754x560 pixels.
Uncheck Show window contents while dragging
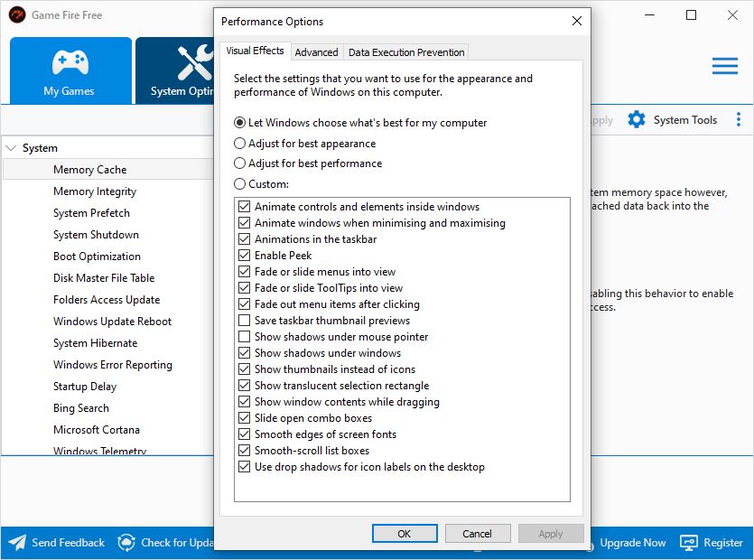click(x=245, y=402)
